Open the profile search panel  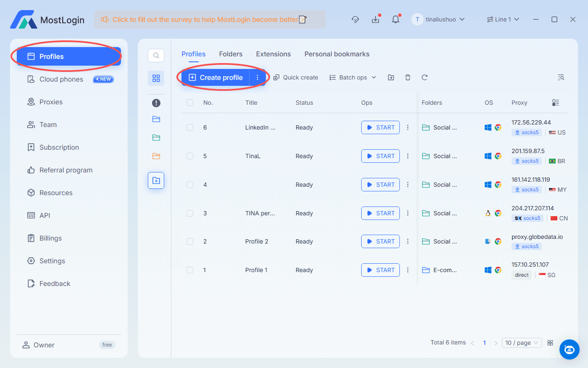[x=156, y=55]
